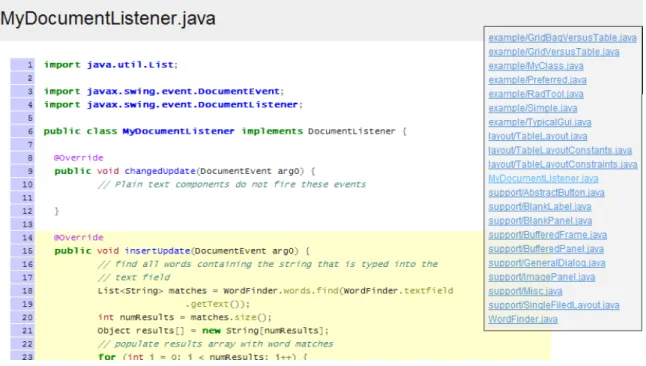646x366 pixels.
Task: Click the insertUpdate method signature
Action: coord(182,251)
